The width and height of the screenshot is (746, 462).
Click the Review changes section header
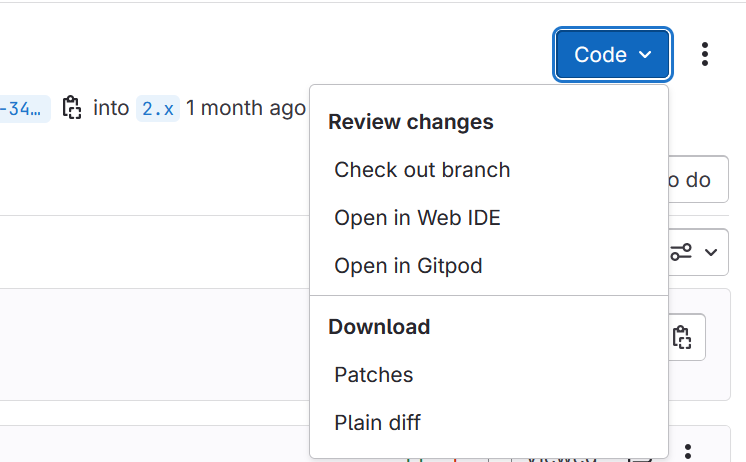[x=411, y=122]
